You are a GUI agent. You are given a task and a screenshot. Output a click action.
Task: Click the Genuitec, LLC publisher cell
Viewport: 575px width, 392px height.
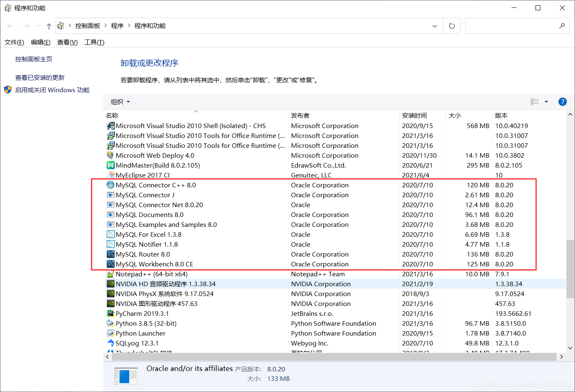(x=311, y=175)
